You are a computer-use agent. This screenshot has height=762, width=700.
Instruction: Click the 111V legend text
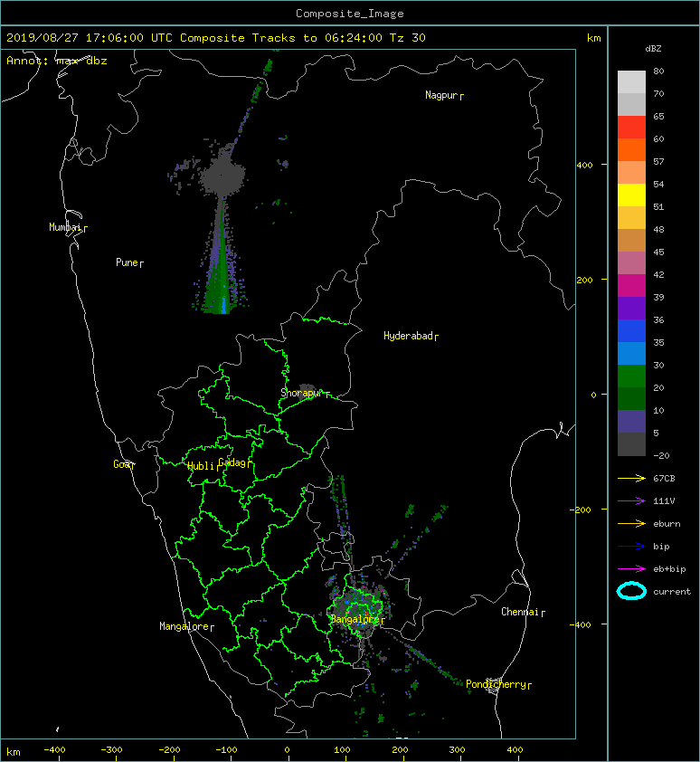pyautogui.click(x=664, y=501)
